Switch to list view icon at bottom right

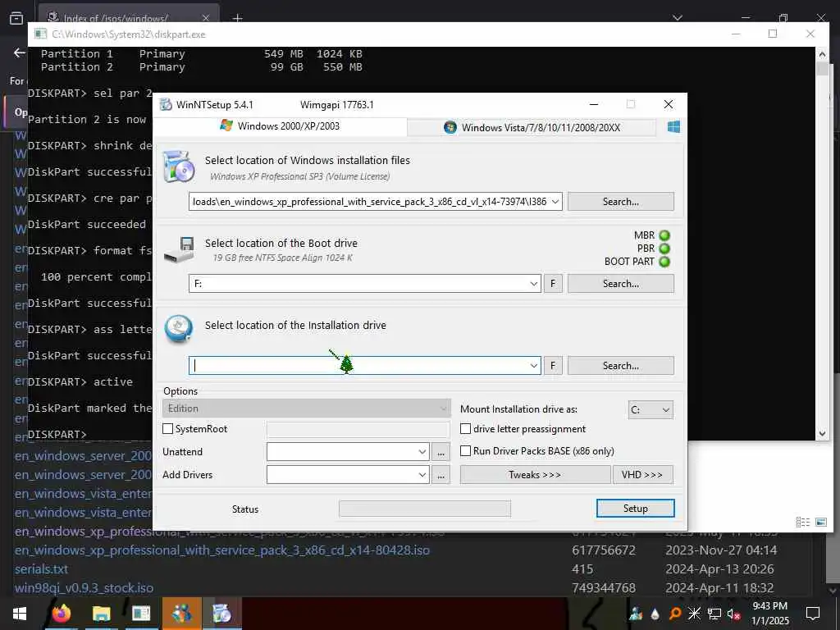802,522
